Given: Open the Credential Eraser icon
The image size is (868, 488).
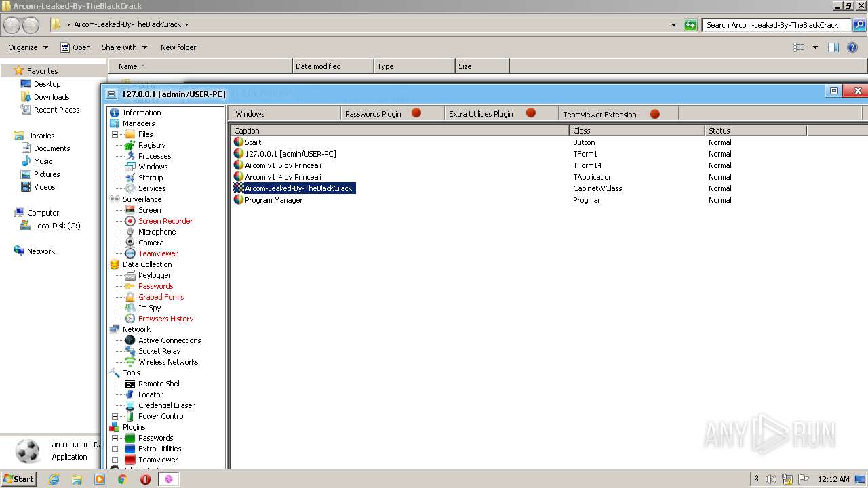Looking at the screenshot, I should tap(130, 405).
